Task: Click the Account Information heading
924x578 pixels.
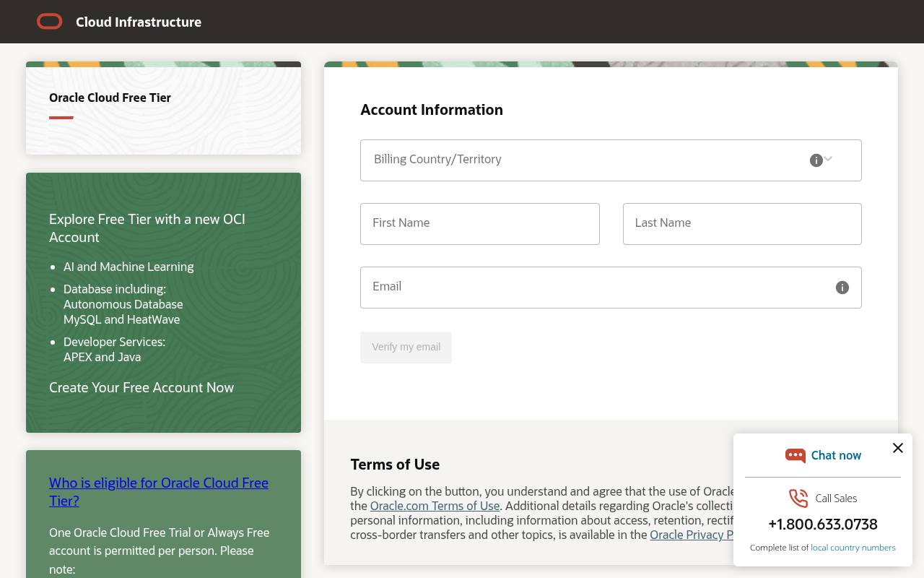Action: pyautogui.click(x=432, y=110)
